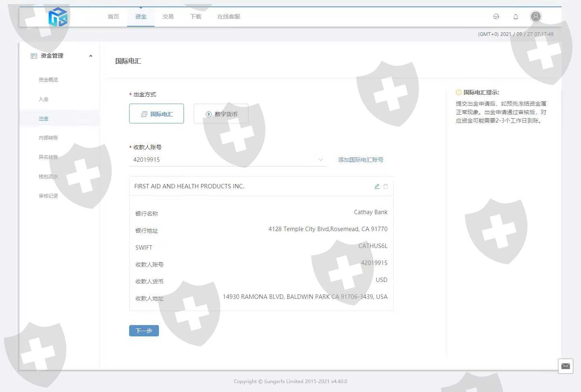The image size is (581, 392).
Task: Open the customer support headset icon
Action: (x=496, y=17)
